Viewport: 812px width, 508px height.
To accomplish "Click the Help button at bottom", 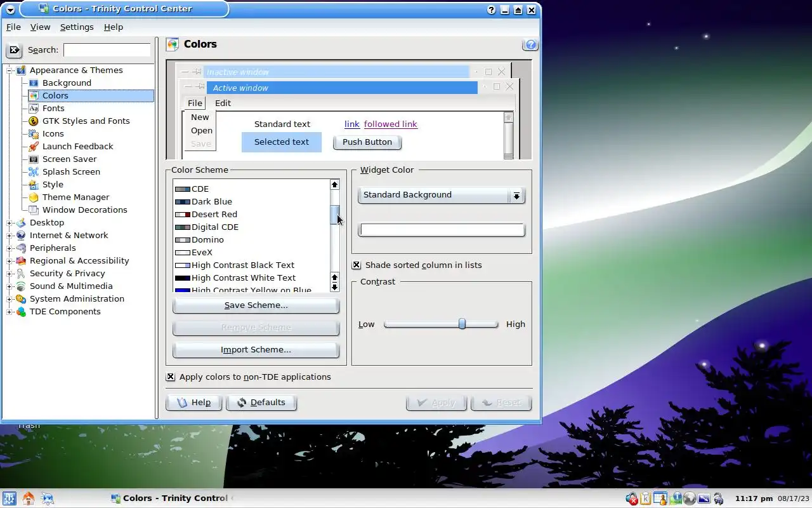I will [193, 403].
